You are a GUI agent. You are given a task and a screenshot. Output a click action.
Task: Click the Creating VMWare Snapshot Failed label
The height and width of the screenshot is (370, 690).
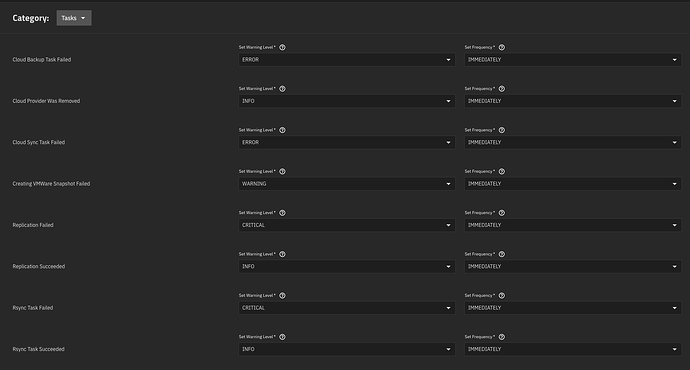(x=51, y=184)
